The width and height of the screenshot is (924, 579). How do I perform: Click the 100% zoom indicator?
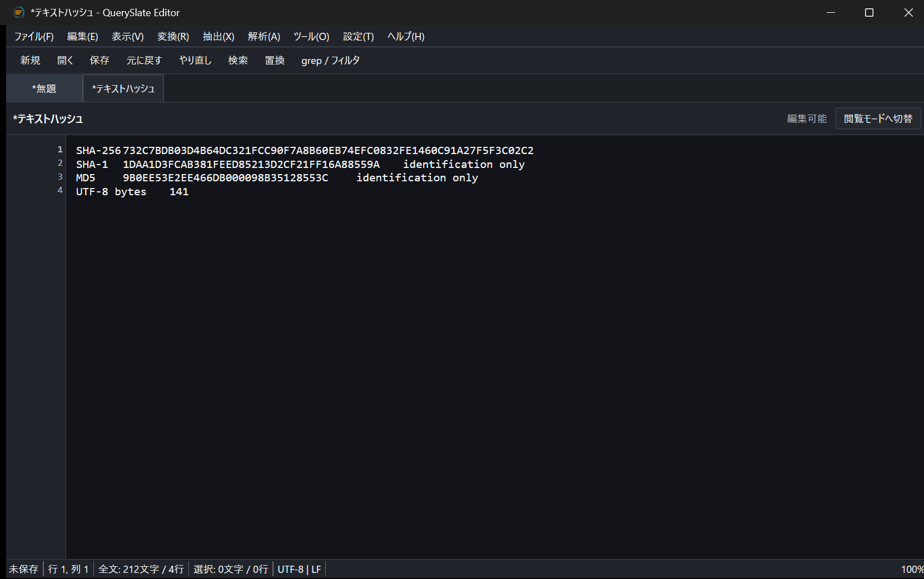click(x=912, y=569)
